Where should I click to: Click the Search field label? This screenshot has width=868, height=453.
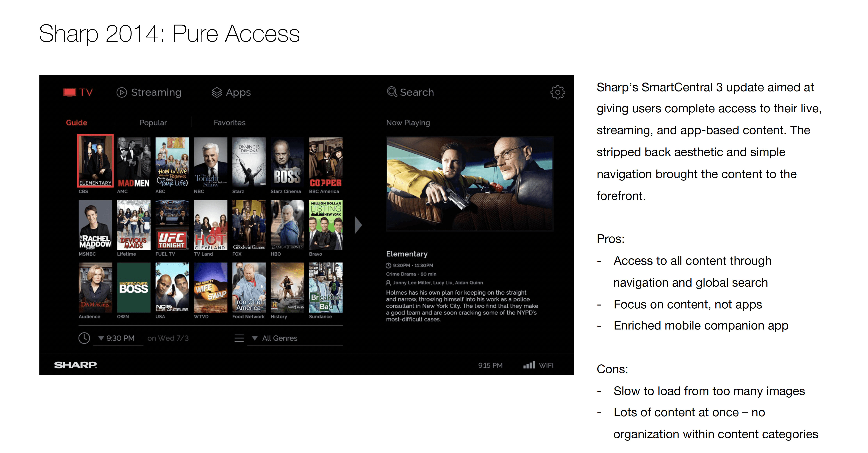417,92
